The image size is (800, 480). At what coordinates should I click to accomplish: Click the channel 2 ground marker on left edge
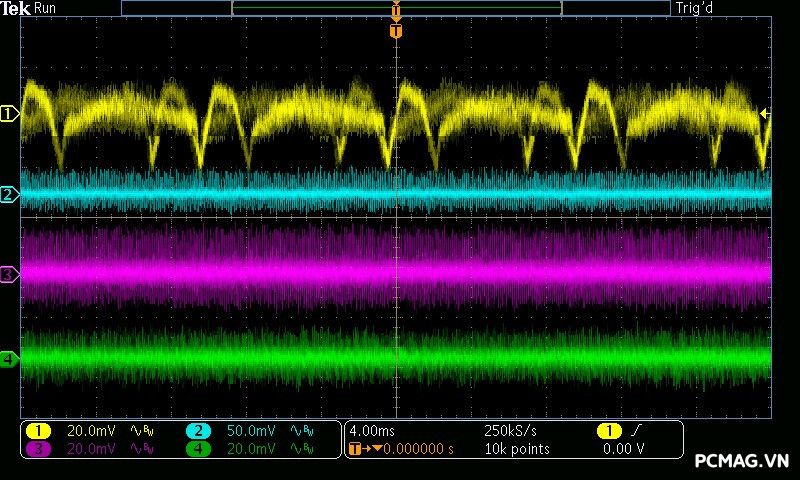click(9, 195)
